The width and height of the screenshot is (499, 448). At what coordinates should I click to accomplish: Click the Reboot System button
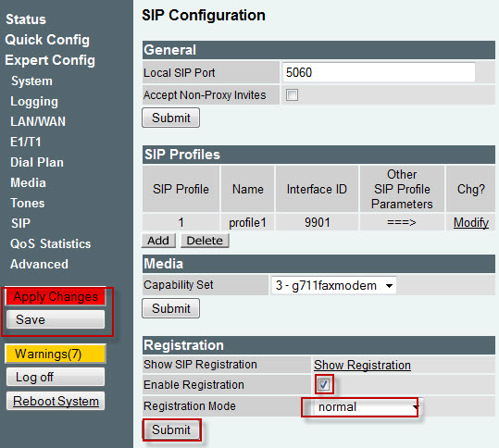click(56, 401)
